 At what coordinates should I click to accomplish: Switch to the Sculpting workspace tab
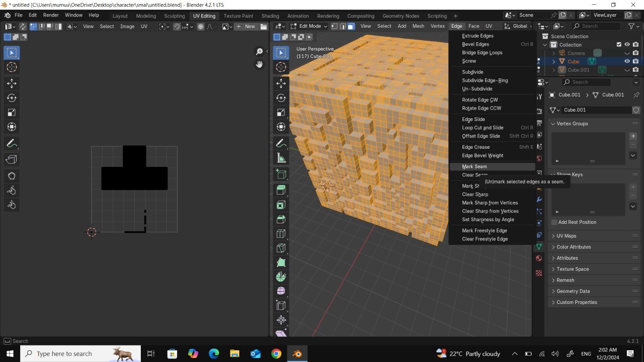(x=174, y=16)
